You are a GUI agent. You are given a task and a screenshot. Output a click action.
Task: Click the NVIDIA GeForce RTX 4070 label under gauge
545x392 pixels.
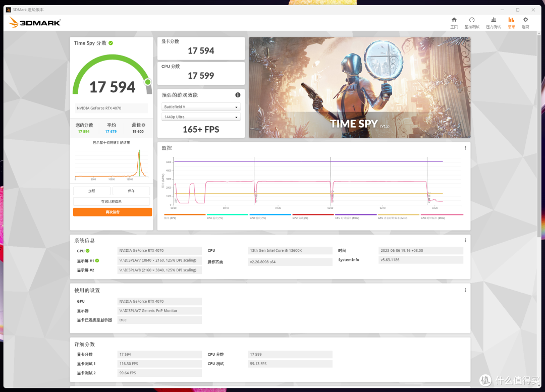coord(111,108)
